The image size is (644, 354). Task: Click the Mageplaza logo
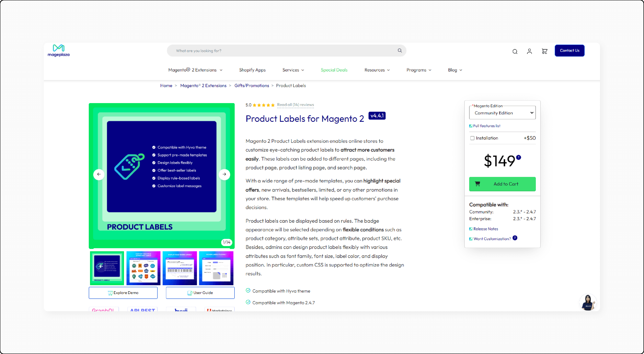click(x=59, y=50)
